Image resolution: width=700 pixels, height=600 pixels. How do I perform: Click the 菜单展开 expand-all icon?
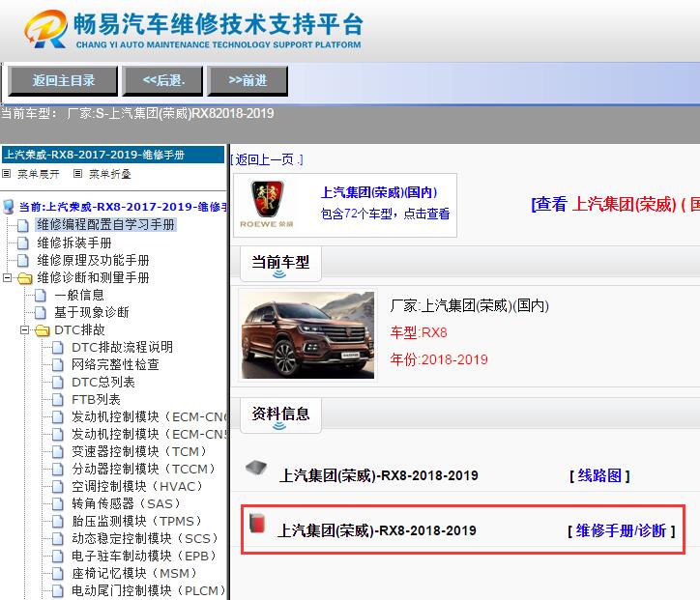(x=6, y=174)
